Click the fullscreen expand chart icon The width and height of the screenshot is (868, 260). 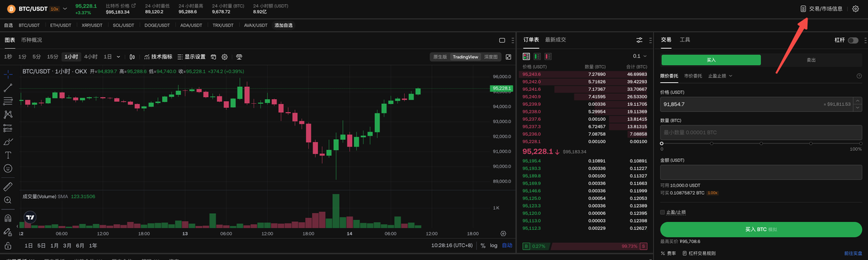[x=508, y=57]
